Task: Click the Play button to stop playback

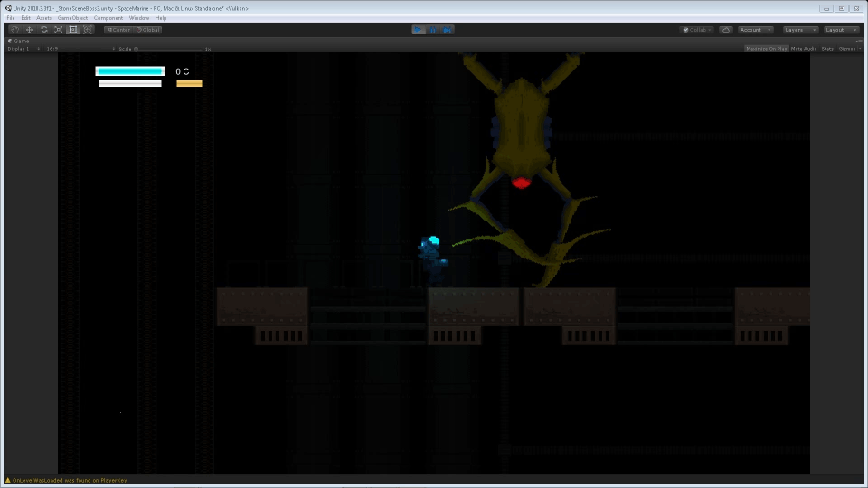Action: tap(419, 30)
